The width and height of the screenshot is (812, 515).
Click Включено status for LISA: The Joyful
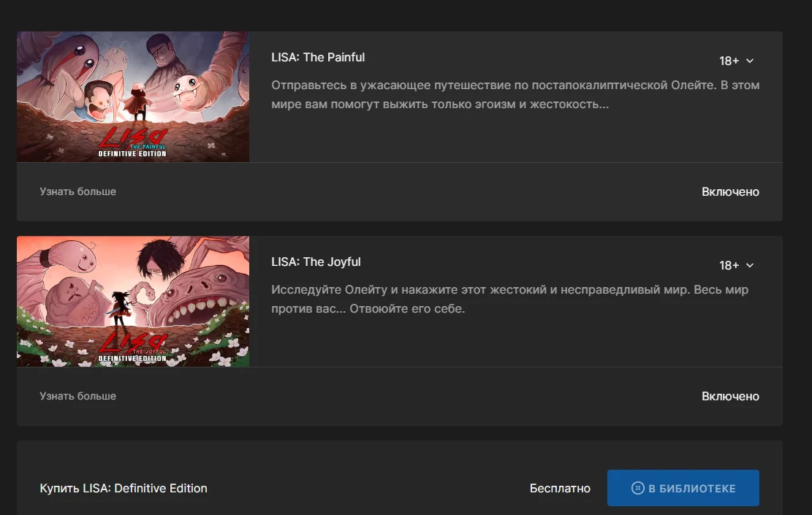(x=730, y=396)
